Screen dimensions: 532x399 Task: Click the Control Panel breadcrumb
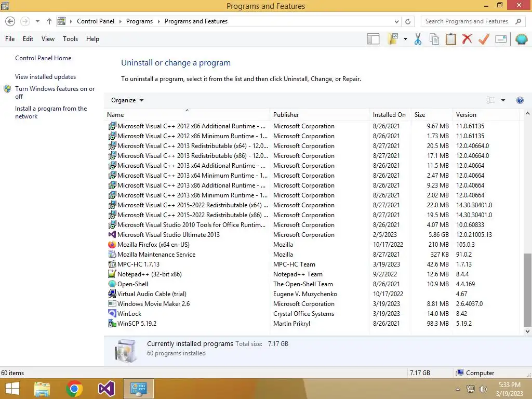[96, 21]
